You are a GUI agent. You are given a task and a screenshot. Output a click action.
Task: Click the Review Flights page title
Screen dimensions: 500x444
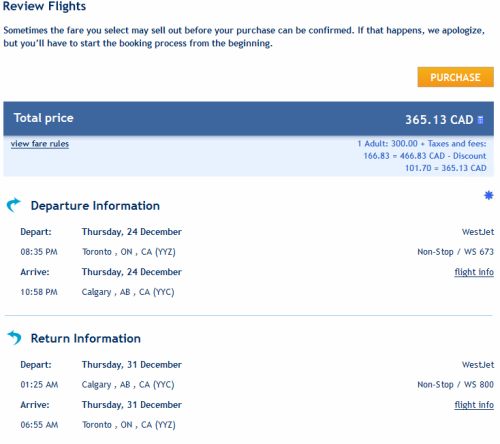pos(44,6)
